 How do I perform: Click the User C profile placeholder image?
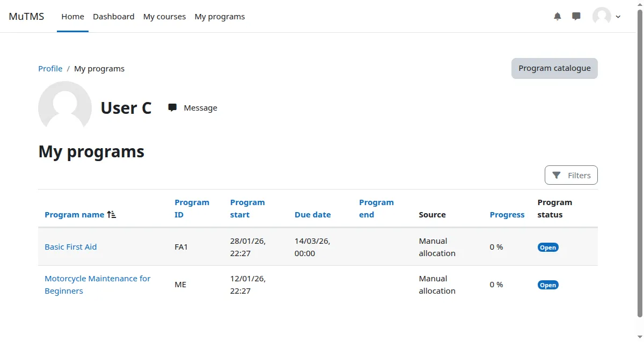click(64, 106)
